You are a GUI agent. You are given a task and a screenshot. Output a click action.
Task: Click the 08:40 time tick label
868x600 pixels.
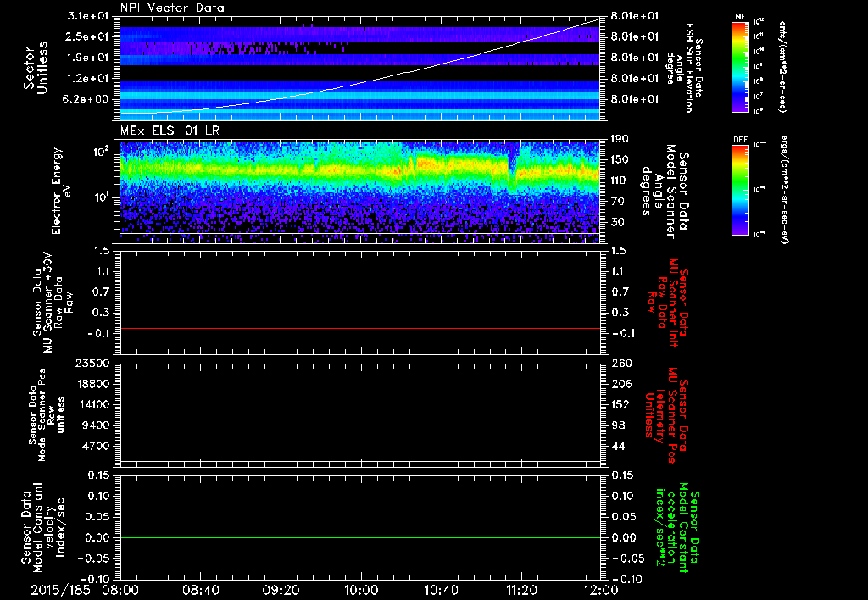[x=202, y=589]
